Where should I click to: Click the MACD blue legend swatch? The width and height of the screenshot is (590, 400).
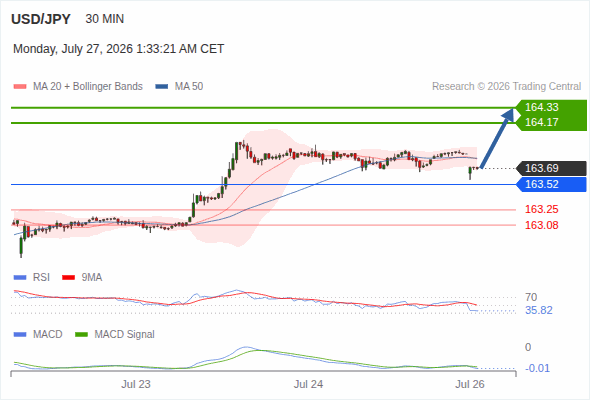[20, 334]
